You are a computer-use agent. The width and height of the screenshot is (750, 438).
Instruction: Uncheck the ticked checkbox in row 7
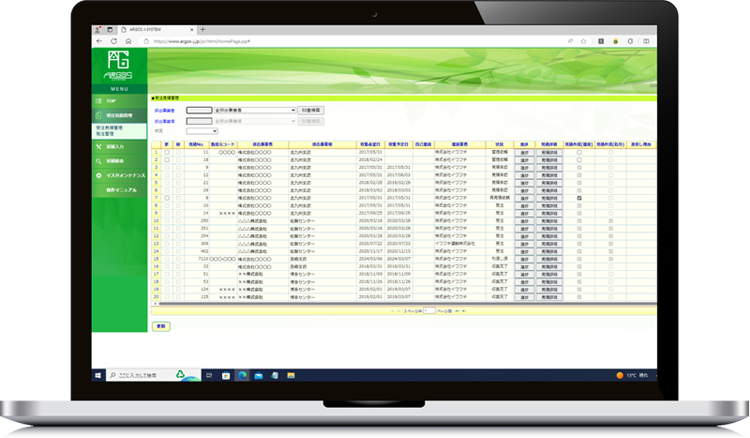(x=580, y=198)
